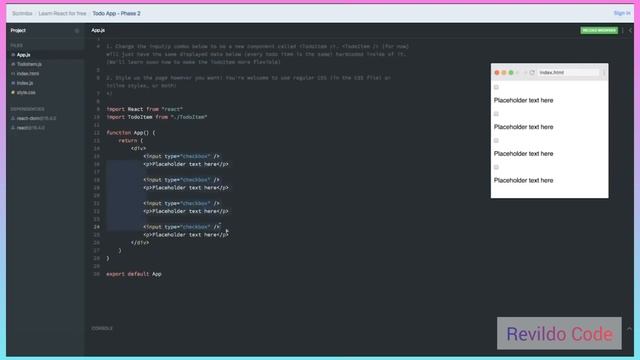Check the second checkbox in preview
Screen dimensions: 640x360
(x=496, y=114)
